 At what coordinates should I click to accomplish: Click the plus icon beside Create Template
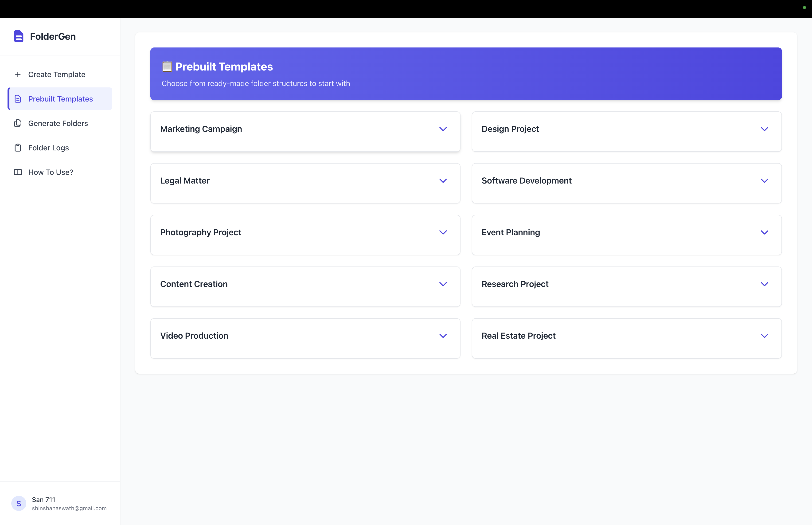(x=18, y=74)
